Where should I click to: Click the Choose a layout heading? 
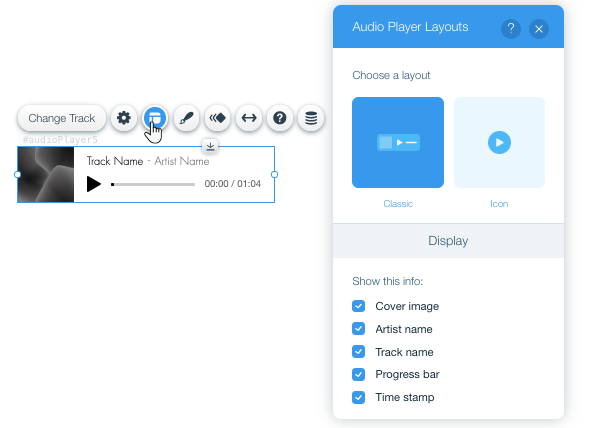391,75
